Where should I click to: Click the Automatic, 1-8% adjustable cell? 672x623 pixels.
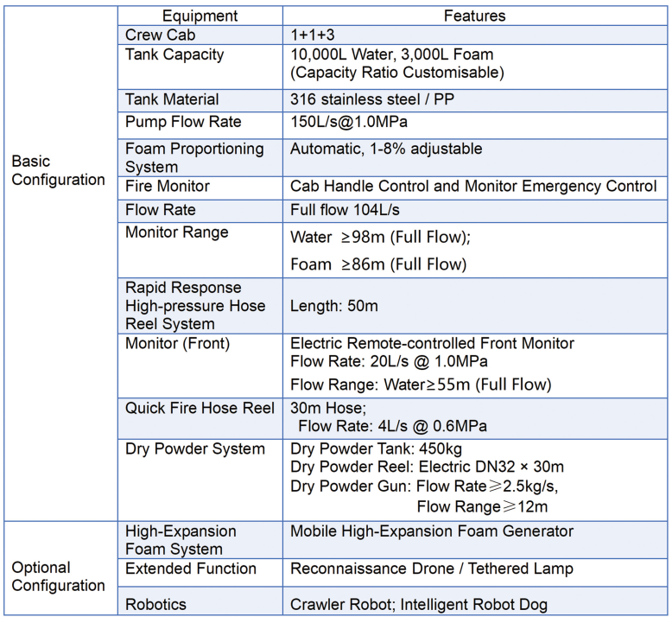[475, 158]
